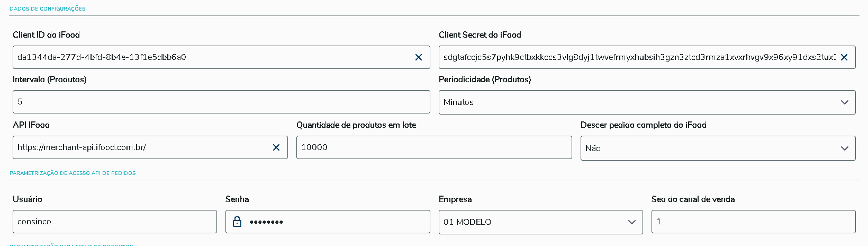The height and width of the screenshot is (246, 868).
Task: Open the Não option combo box
Action: [x=704, y=148]
